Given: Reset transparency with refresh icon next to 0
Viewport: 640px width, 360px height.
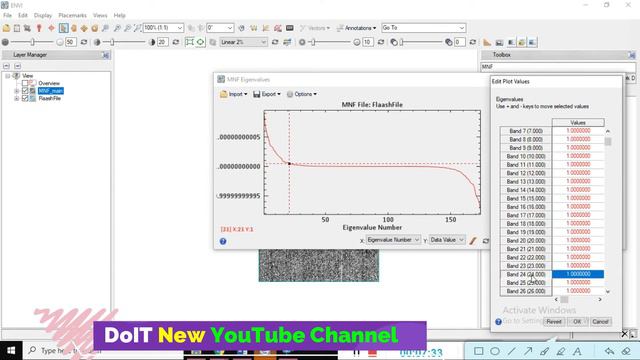Looking at the screenshot, I should coord(473,42).
